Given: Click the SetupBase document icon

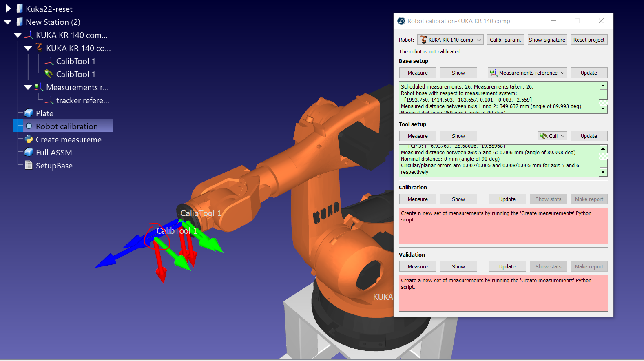Looking at the screenshot, I should pos(29,165).
